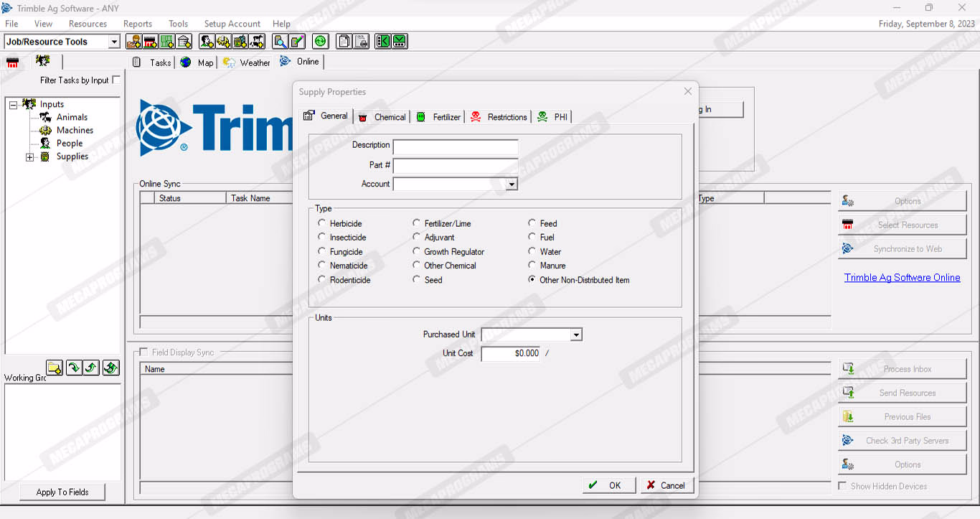Click the edit notepad with pencil toolbar icon
The width and height of the screenshot is (980, 519).
(x=297, y=42)
